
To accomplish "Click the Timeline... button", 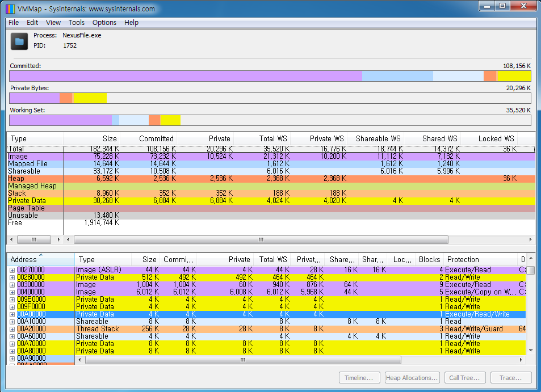I will (359, 377).
